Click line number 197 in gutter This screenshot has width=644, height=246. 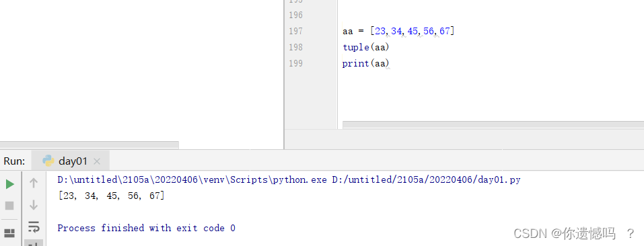click(x=295, y=31)
